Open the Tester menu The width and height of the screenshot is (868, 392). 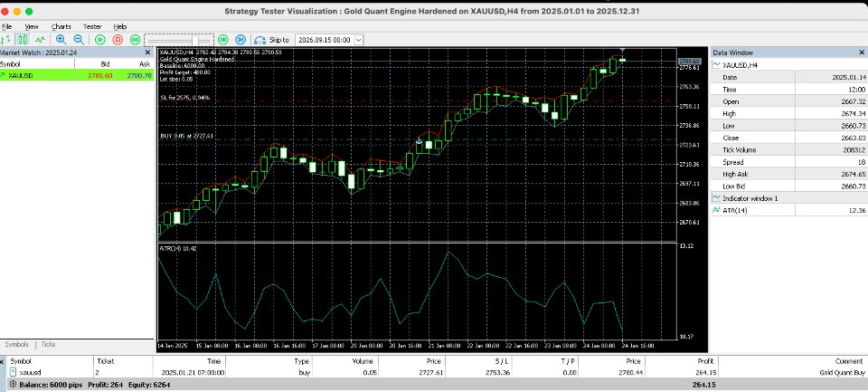coord(92,26)
